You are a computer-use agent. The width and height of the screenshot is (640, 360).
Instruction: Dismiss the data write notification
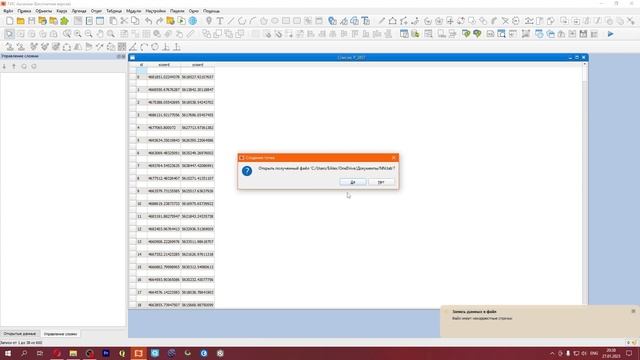click(633, 311)
